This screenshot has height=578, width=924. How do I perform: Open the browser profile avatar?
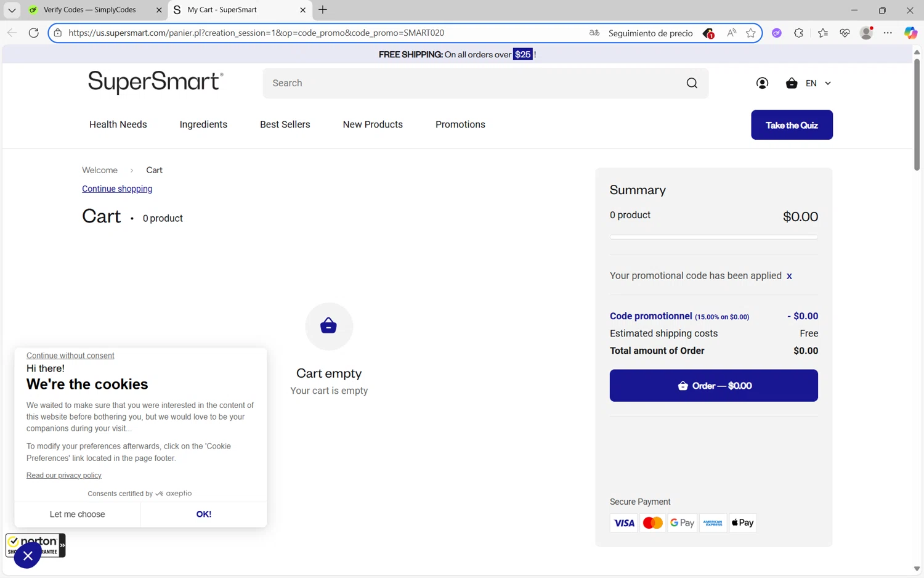[x=866, y=33]
